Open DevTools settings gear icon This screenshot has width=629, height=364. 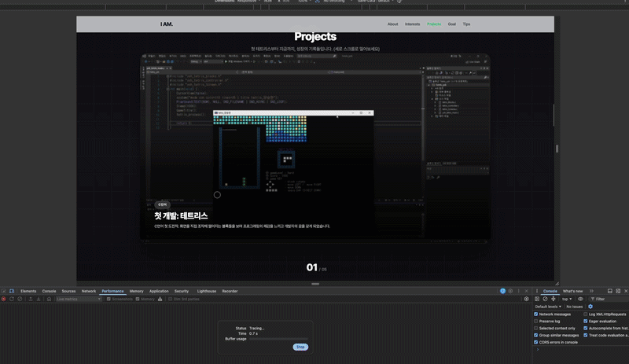[x=510, y=291]
